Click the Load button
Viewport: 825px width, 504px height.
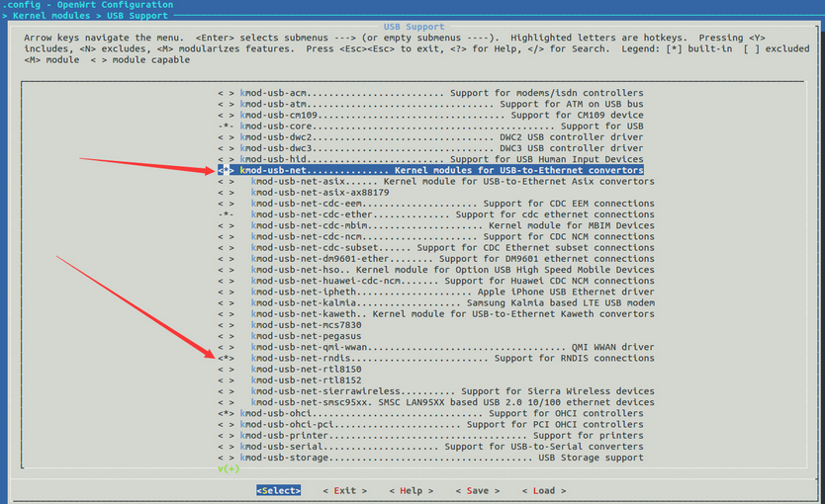pos(543,490)
